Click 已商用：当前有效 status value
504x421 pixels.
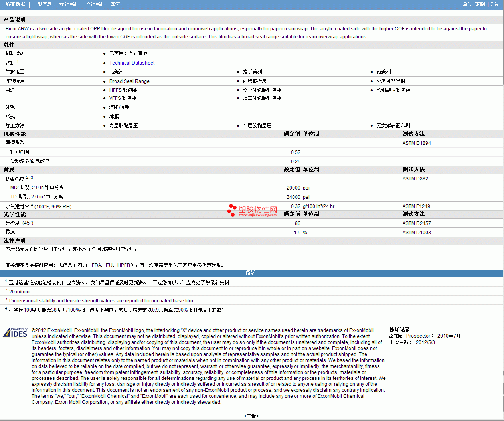click(x=128, y=53)
